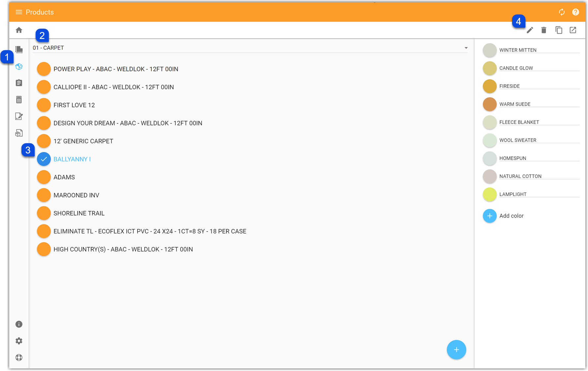Viewport: 588px width, 371px height.
Task: Edit selected product with pencil icon
Action: [530, 30]
